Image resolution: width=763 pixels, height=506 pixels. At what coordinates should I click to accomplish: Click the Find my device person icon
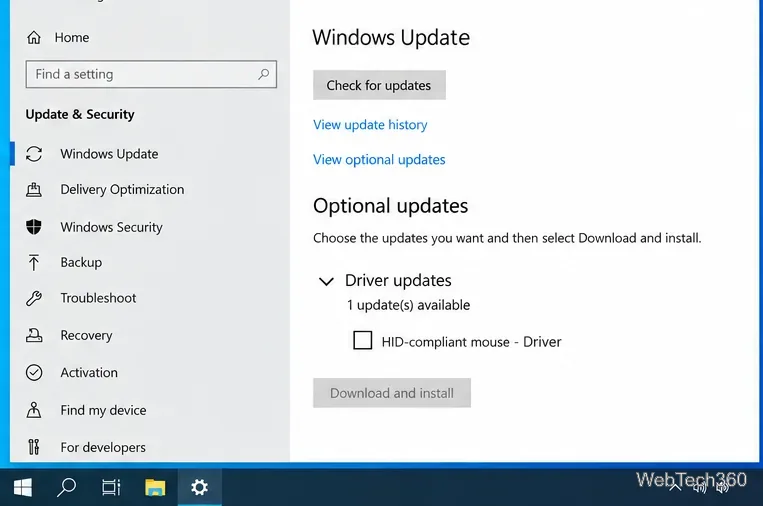pyautogui.click(x=34, y=410)
